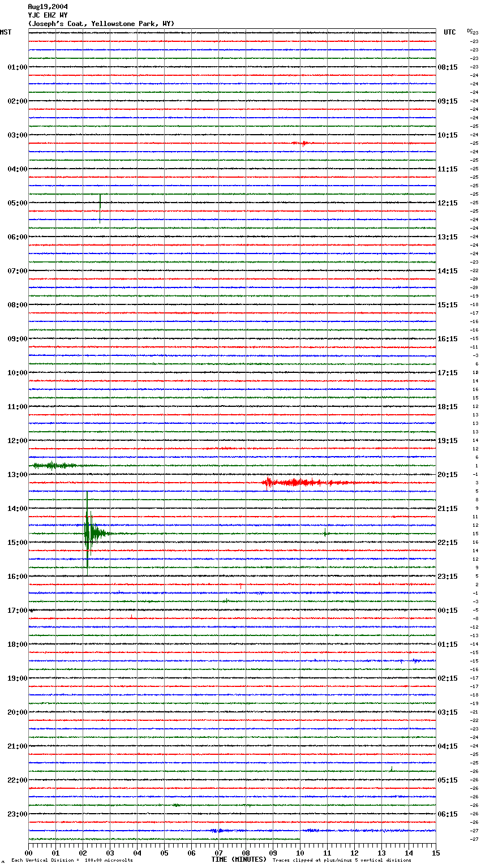Click the green blip on 21:45 trace near minute 13
The width and height of the screenshot is (481, 868).
coord(391,768)
